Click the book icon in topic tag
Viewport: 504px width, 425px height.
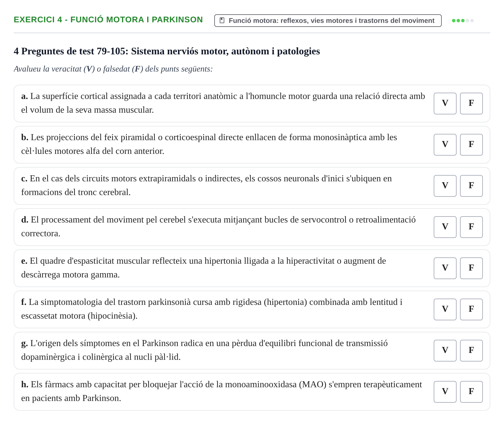coord(222,20)
